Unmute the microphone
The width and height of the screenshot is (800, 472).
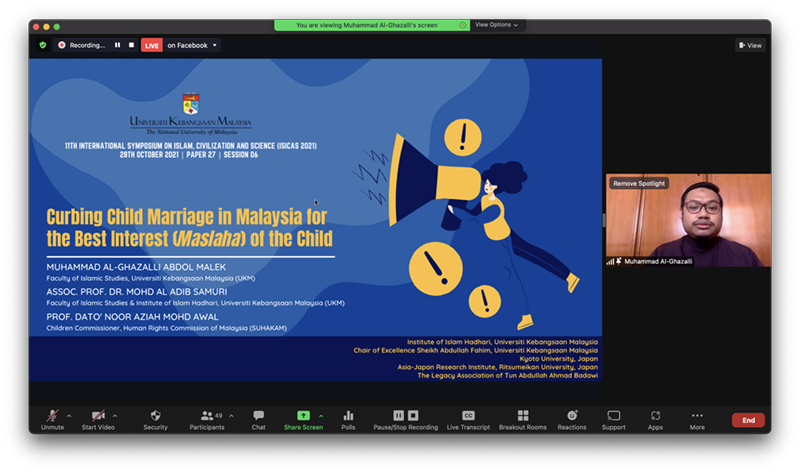click(52, 417)
